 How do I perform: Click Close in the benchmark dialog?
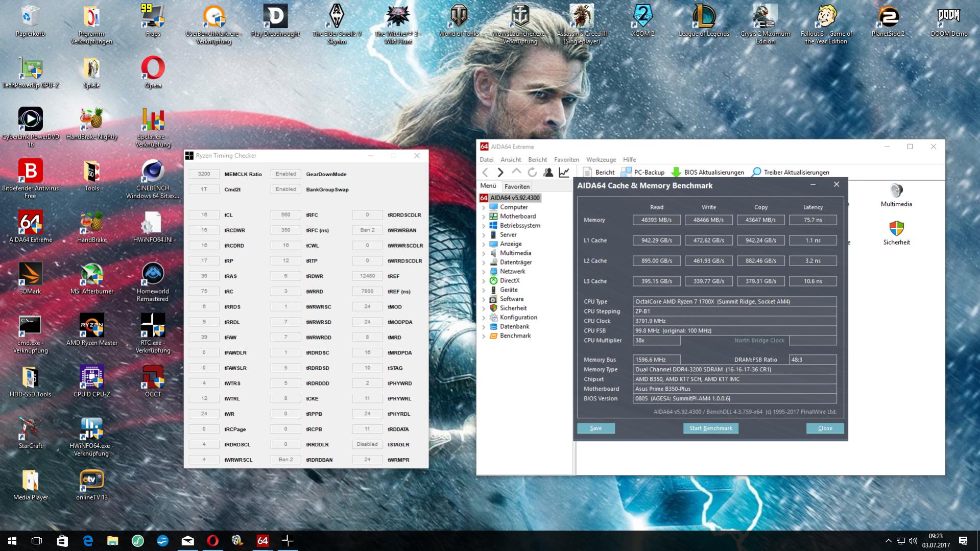(825, 428)
